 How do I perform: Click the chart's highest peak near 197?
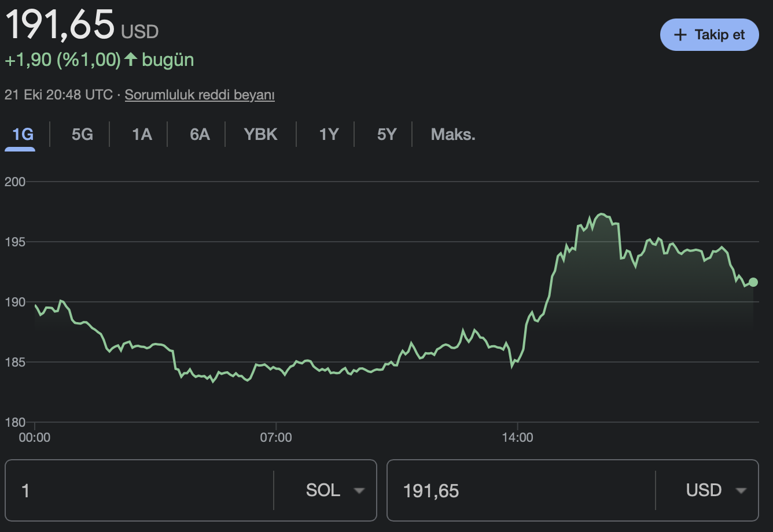pos(601,215)
